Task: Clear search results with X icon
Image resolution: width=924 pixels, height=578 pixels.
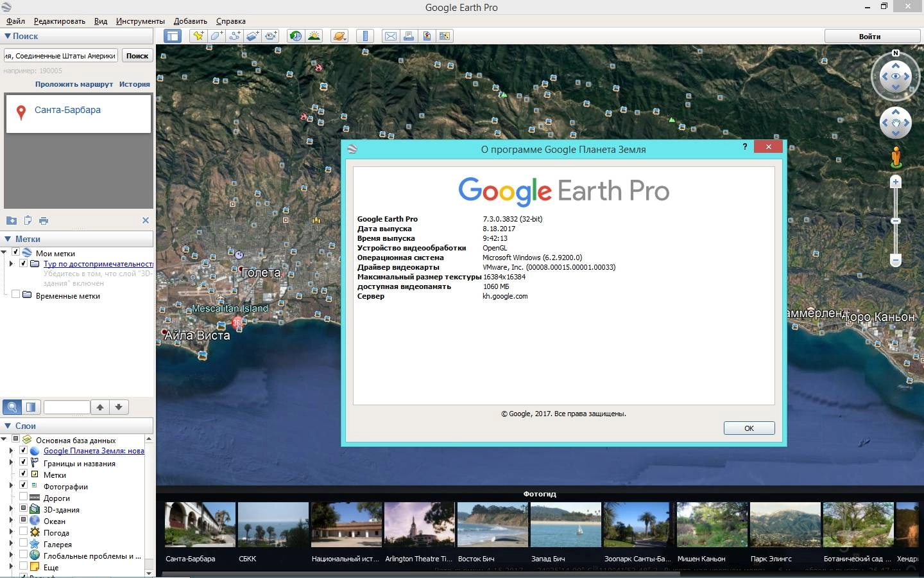Action: (x=146, y=220)
